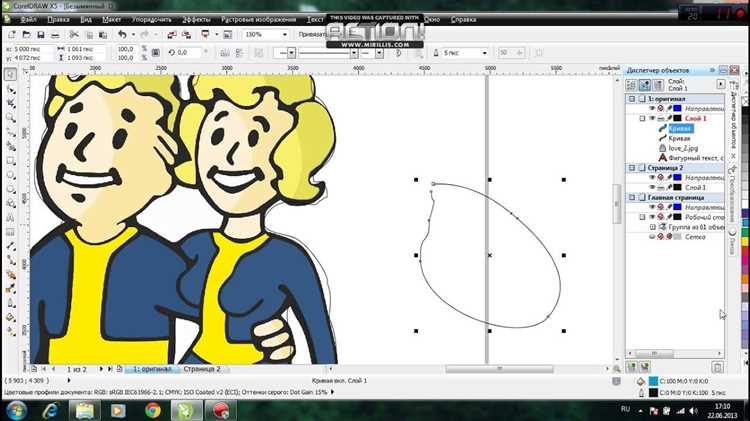The height and width of the screenshot is (421, 750).
Task: Toggle Edit Across Layers button in docker
Action: pos(644,85)
